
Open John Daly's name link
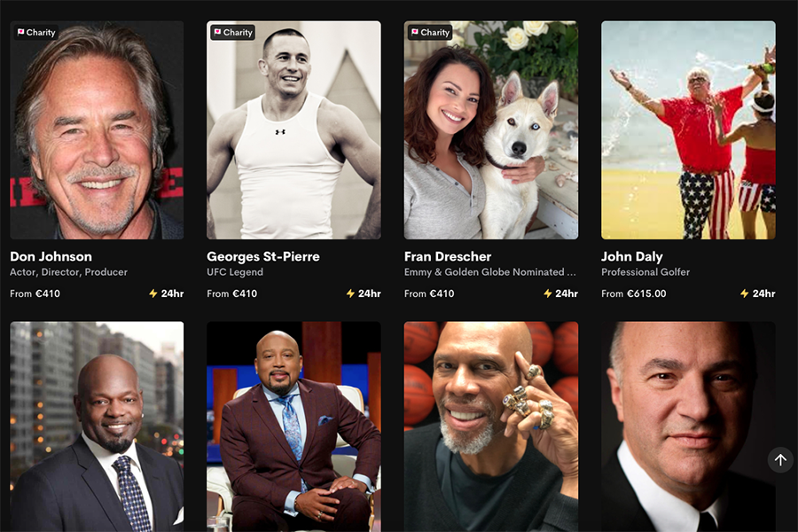(632, 256)
